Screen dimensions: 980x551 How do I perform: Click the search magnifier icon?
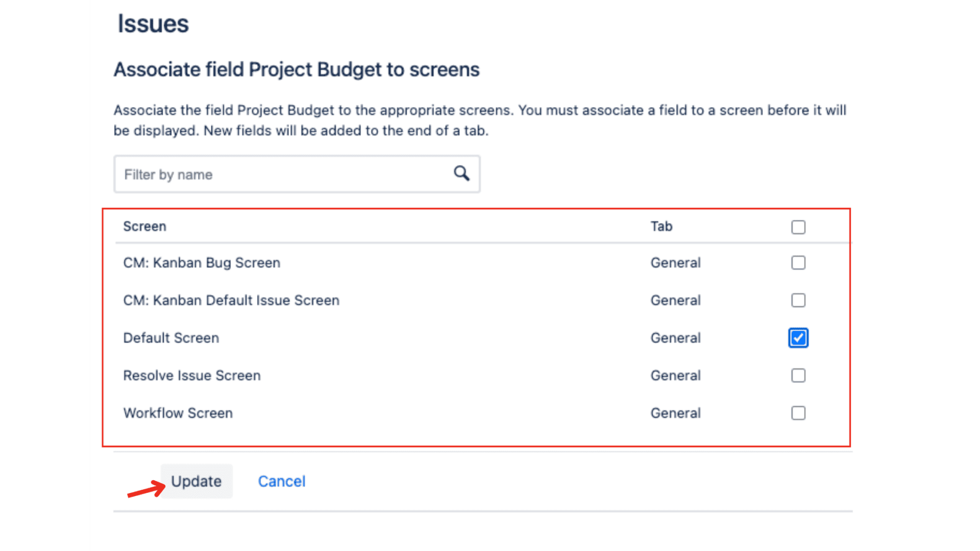(461, 173)
